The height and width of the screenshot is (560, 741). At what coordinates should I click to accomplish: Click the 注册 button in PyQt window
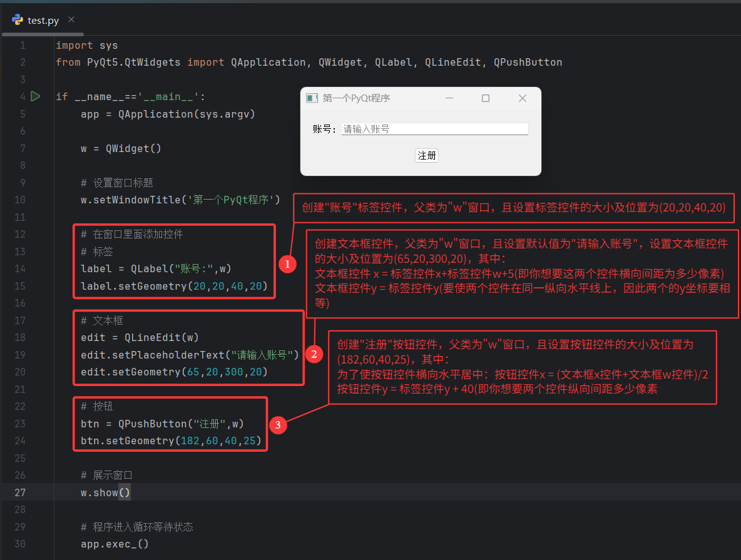(427, 155)
